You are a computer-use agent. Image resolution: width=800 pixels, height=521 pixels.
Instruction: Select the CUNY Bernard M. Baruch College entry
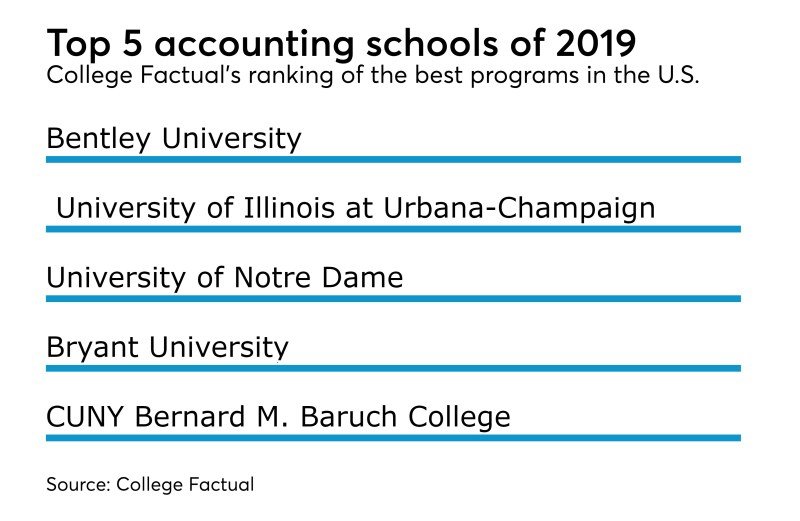(x=278, y=416)
